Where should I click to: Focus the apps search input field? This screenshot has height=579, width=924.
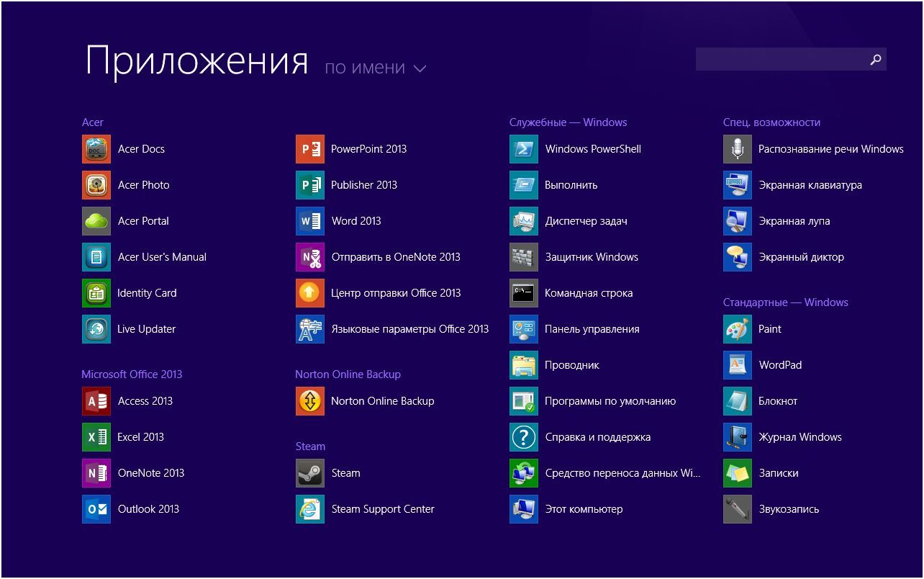click(x=779, y=60)
